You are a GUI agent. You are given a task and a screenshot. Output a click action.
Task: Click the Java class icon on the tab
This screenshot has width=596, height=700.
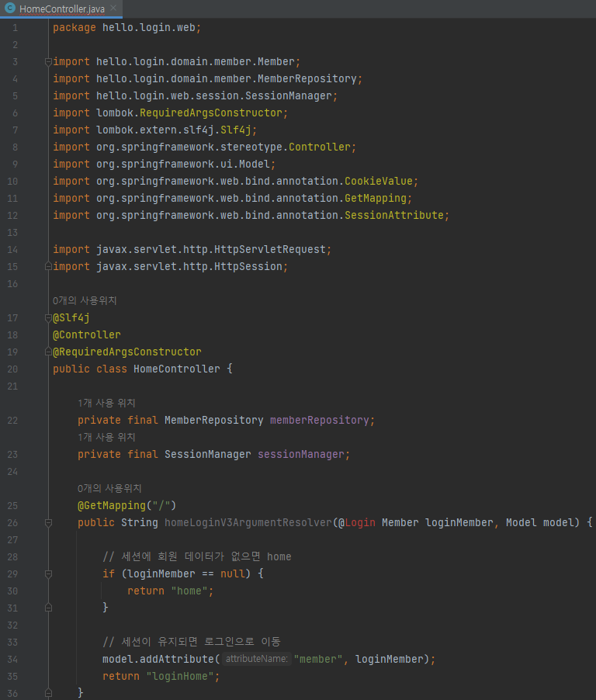coord(10,8)
